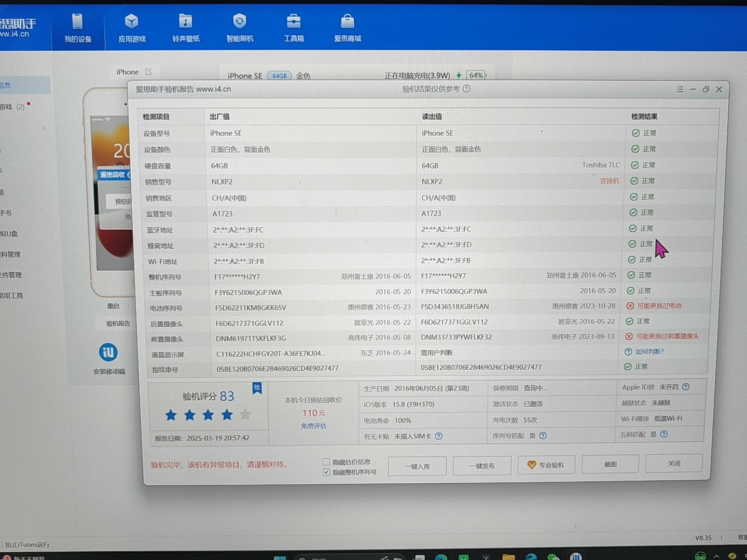Click the 验机评分 83 score

click(208, 396)
